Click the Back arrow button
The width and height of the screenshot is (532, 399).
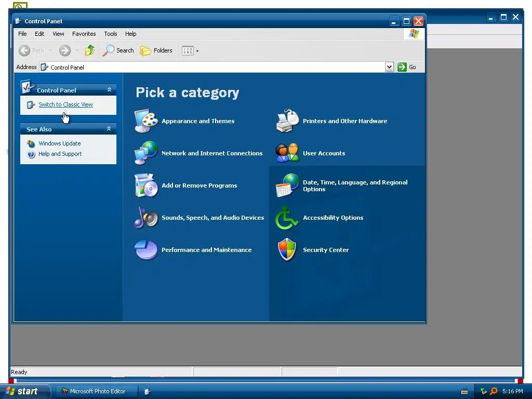31,50
